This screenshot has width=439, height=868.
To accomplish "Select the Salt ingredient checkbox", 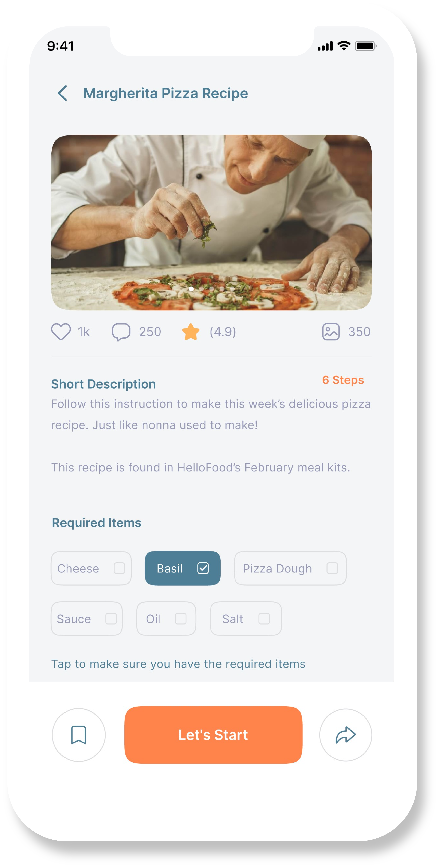I will (264, 619).
